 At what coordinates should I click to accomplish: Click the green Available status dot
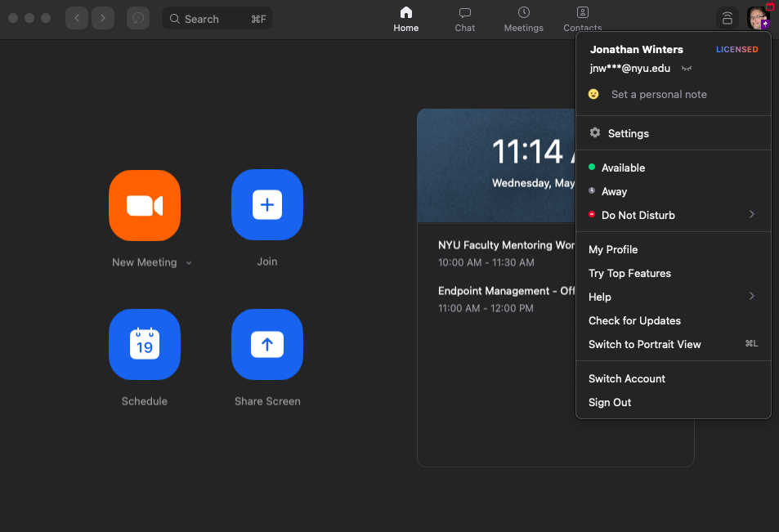point(592,167)
